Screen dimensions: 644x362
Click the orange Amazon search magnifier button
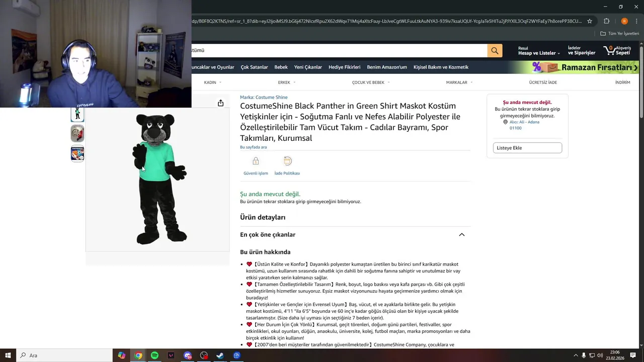click(x=495, y=50)
